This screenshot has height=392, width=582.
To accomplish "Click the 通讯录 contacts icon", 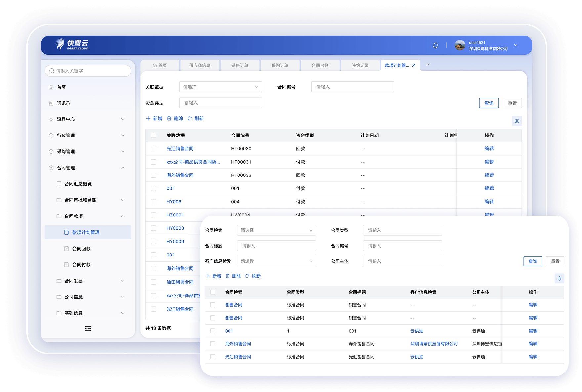I will (51, 103).
